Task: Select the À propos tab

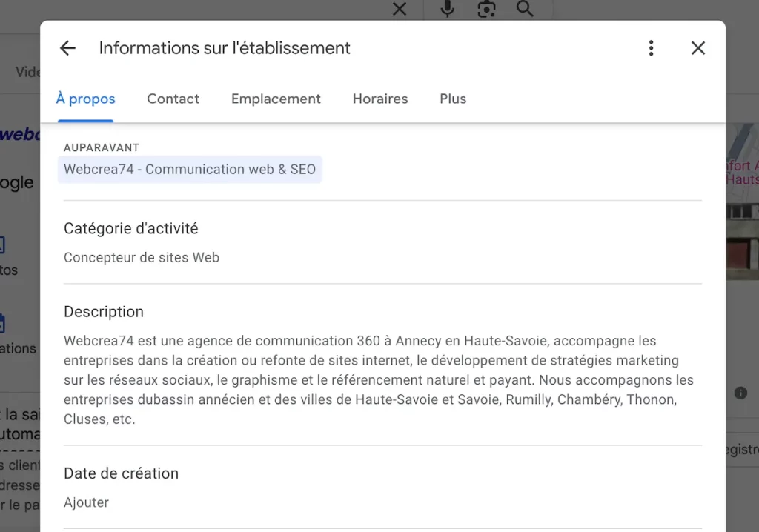Action: 86,99
